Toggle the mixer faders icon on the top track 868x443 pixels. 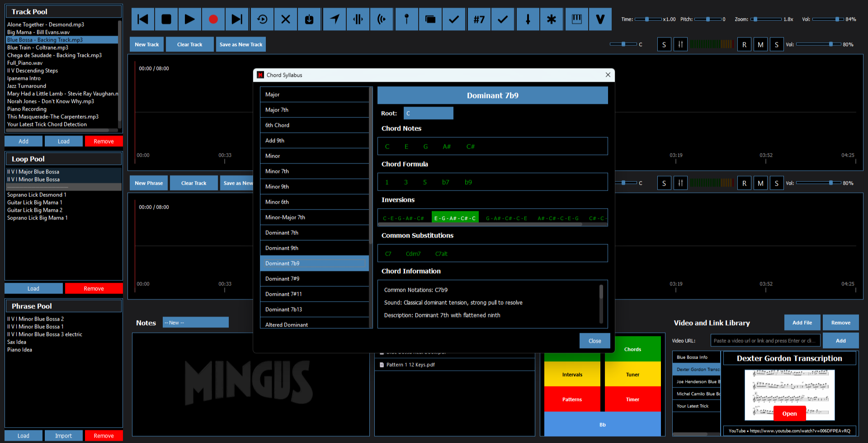coord(680,45)
